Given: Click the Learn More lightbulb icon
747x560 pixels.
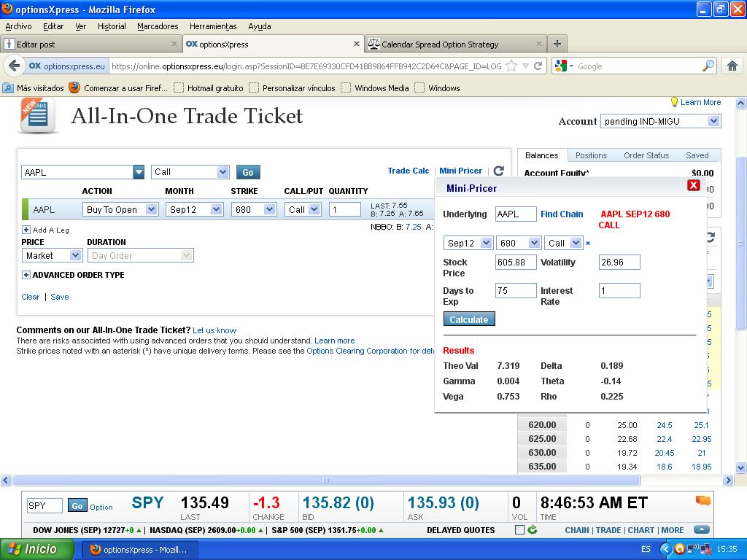Looking at the screenshot, I should pos(674,102).
